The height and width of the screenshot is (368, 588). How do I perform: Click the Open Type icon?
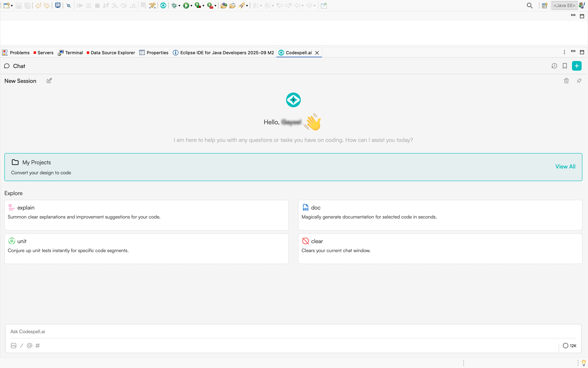pos(224,5)
